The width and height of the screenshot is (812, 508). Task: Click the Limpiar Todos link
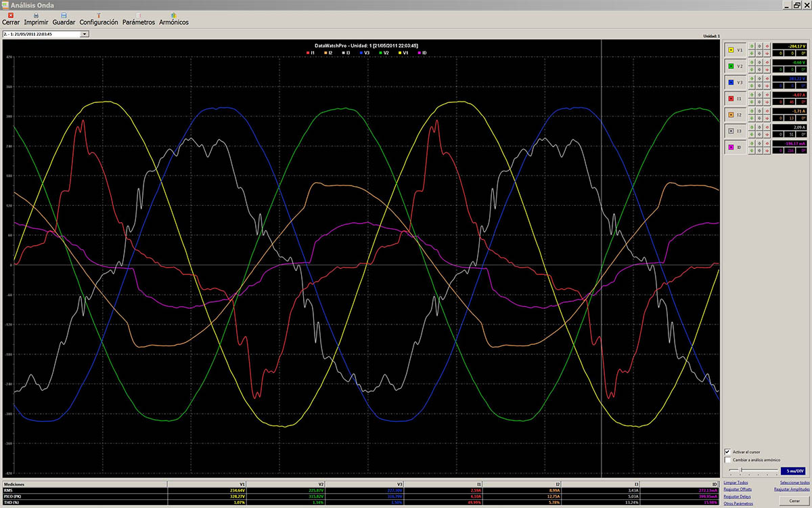coord(736,482)
